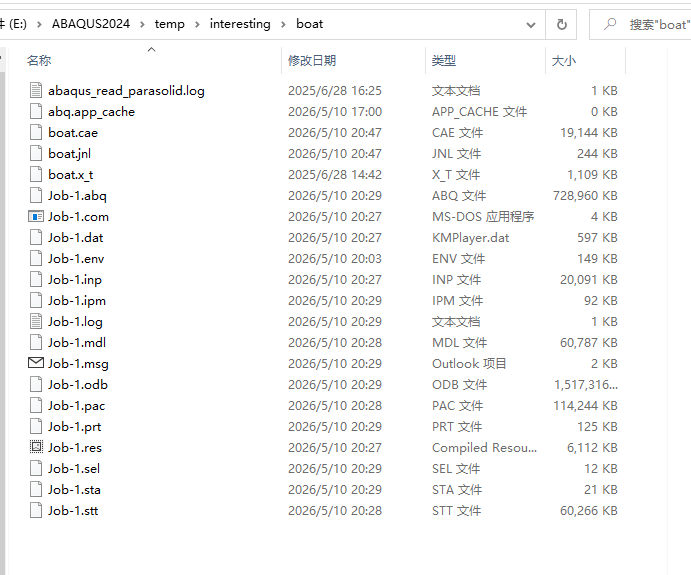691x575 pixels.
Task: Select the file name boat.x_t
Action: click(x=71, y=175)
